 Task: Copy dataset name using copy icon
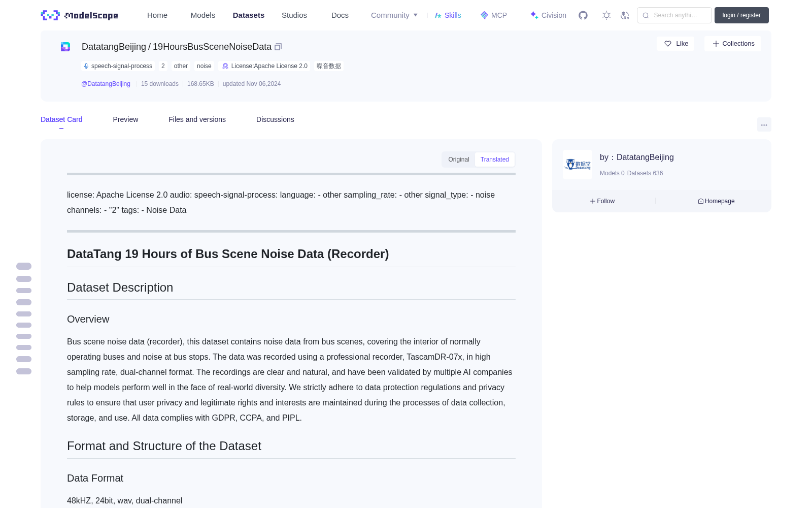278,47
